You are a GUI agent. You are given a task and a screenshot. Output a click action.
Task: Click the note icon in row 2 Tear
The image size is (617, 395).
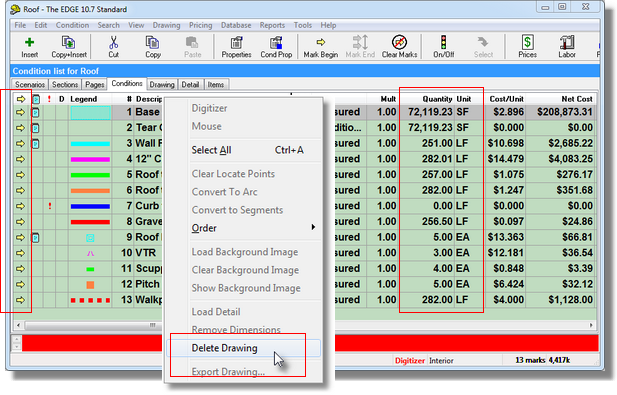coord(35,128)
